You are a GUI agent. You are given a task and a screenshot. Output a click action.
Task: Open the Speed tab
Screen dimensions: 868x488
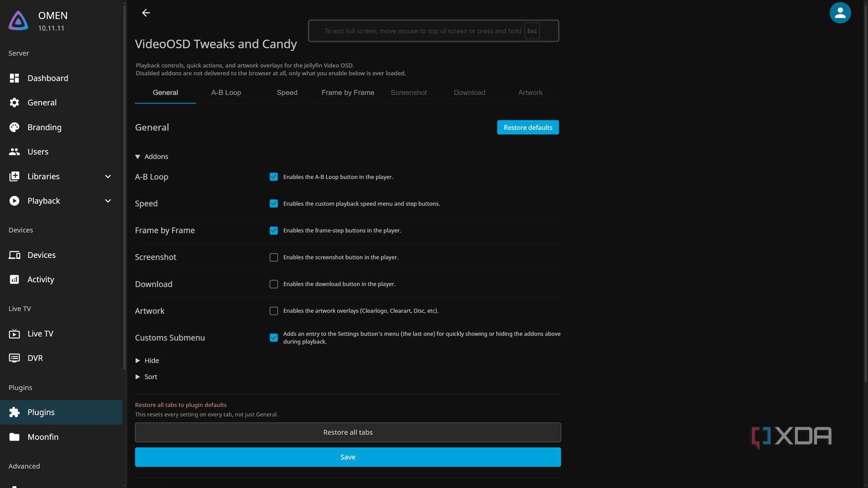(x=287, y=93)
